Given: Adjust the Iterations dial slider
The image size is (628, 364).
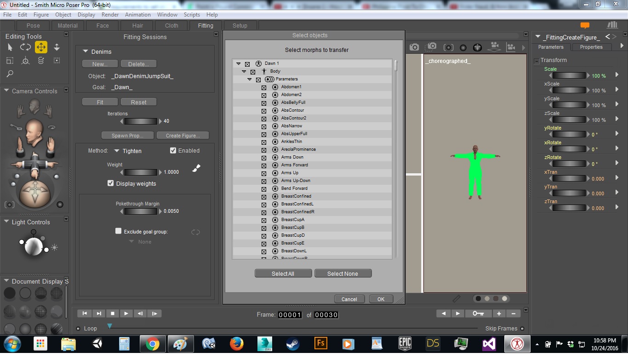Looking at the screenshot, I should [141, 121].
